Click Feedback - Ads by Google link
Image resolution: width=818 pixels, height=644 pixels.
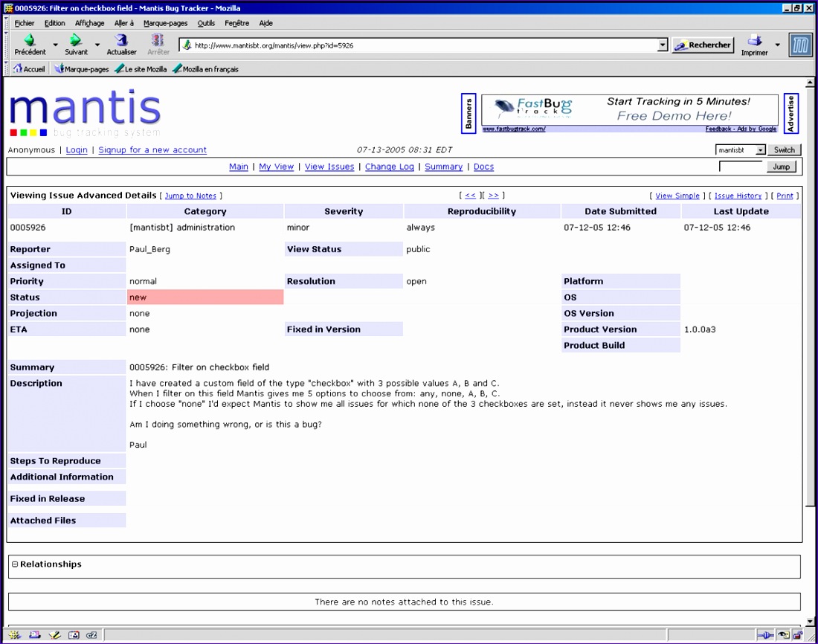pyautogui.click(x=741, y=129)
